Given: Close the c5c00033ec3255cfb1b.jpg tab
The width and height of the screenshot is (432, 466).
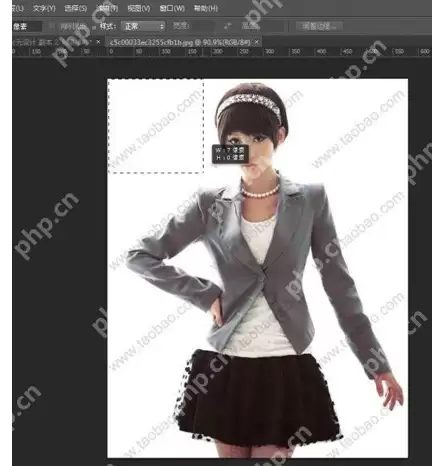Looking at the screenshot, I should click(257, 42).
